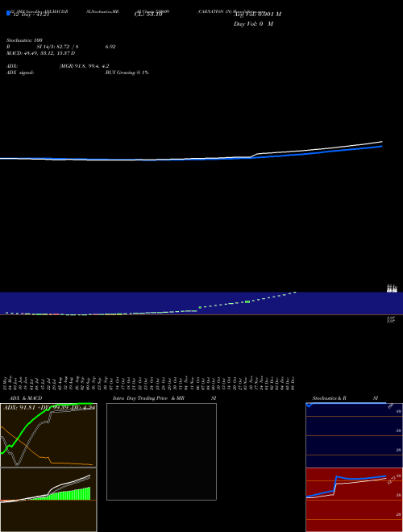This screenshot has height=532, width=403.
Task: Open the MACD histogram chart panel
Action: (x=48, y=500)
